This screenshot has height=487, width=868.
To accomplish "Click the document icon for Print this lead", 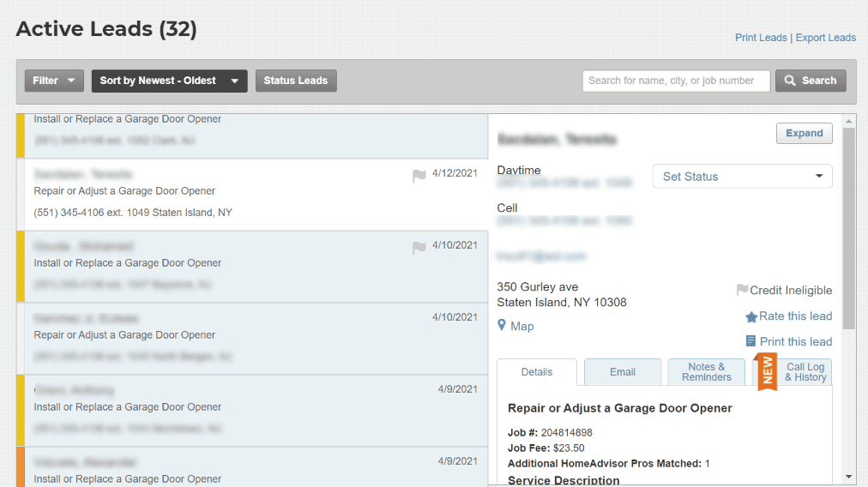I will [x=750, y=341].
